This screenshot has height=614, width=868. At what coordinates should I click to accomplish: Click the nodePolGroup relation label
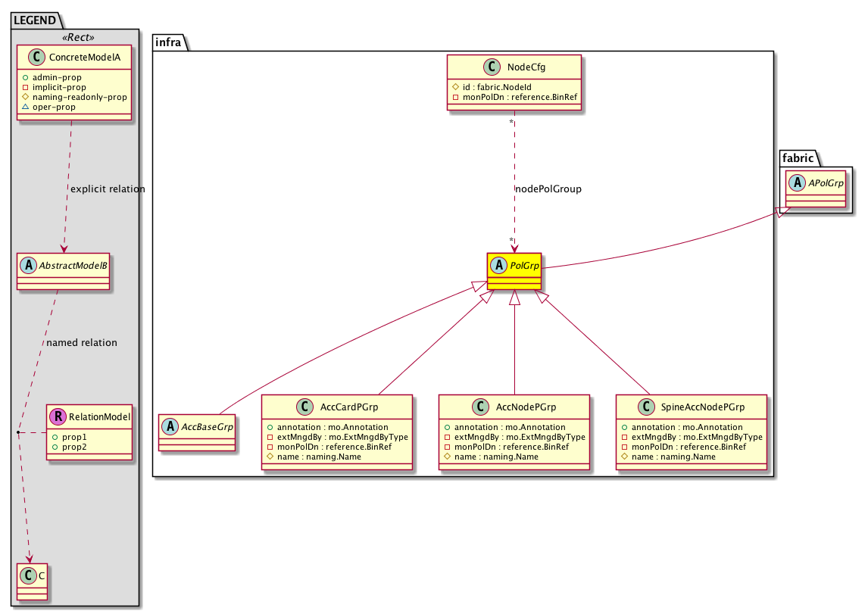(548, 189)
